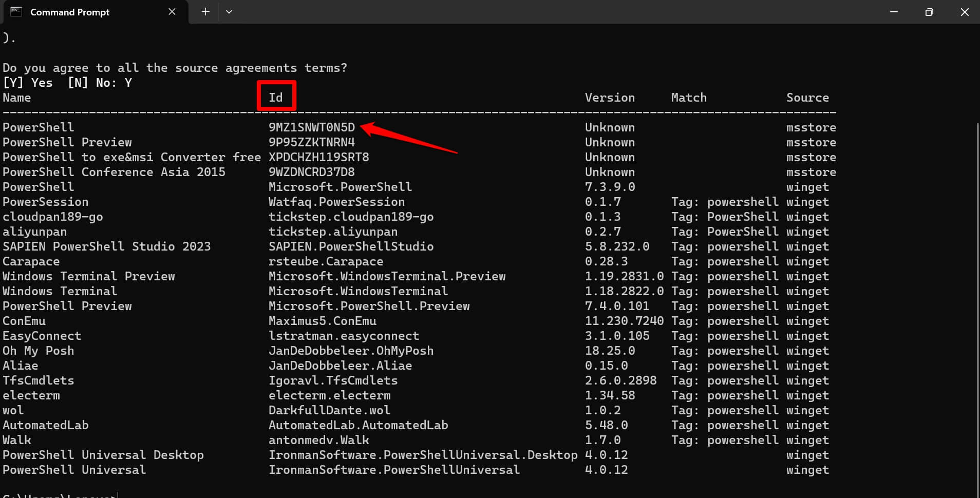The image size is (980, 498).
Task: Click IronmanSoftware.PowerShellUniversal.Desktop ID
Action: click(423, 455)
